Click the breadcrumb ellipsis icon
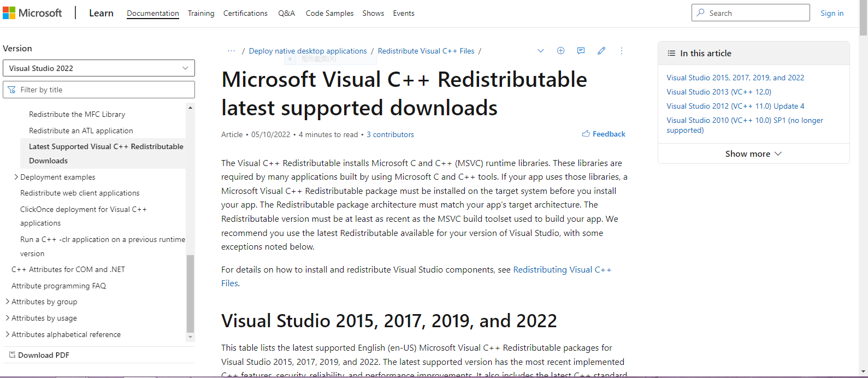868x378 pixels. [x=232, y=51]
